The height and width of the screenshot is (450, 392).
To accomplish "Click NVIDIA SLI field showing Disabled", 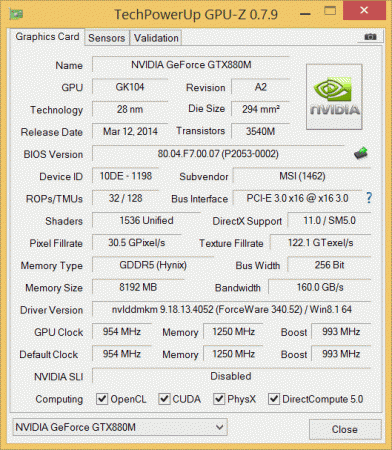I will 231,376.
